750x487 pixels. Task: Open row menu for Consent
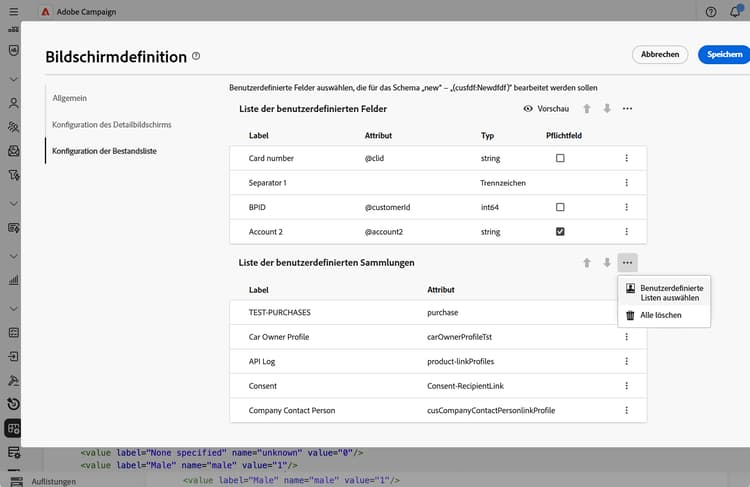(627, 386)
